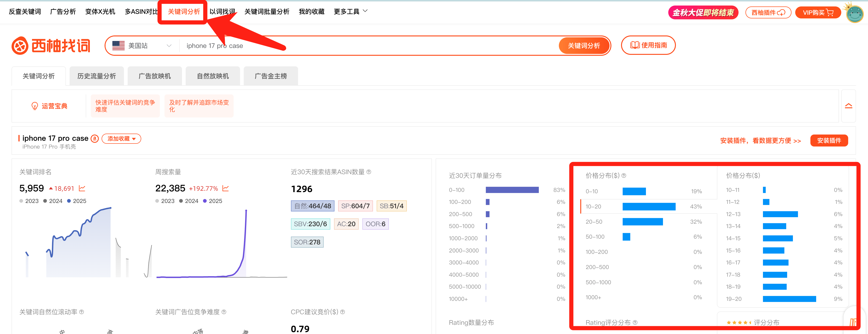Switch to the 广告金主榜 tab
868x334 pixels.
coord(271,76)
